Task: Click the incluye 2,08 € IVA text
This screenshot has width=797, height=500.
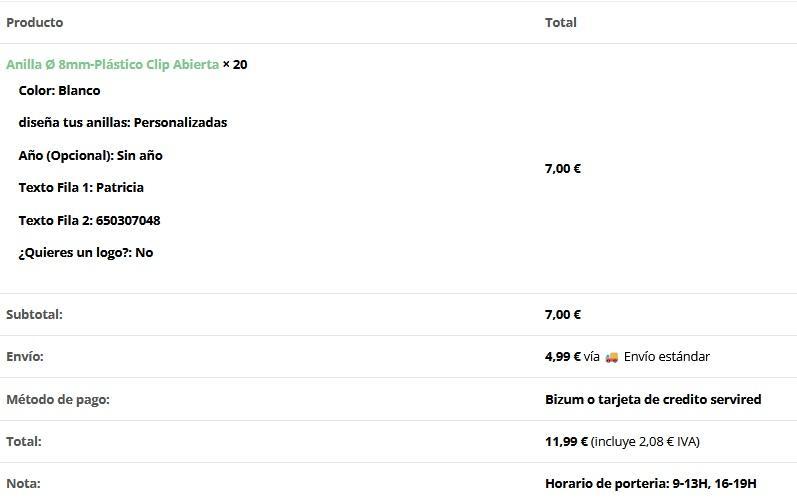Action: click(646, 442)
